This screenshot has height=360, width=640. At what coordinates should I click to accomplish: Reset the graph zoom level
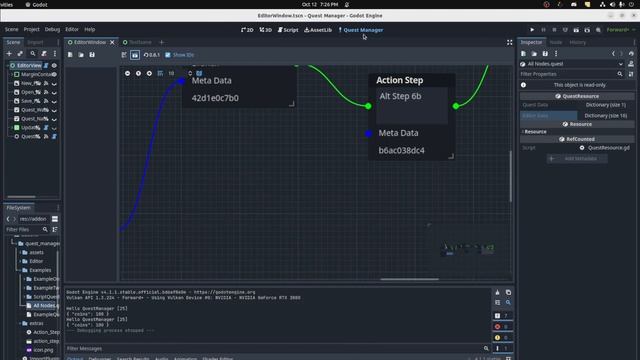tap(138, 73)
